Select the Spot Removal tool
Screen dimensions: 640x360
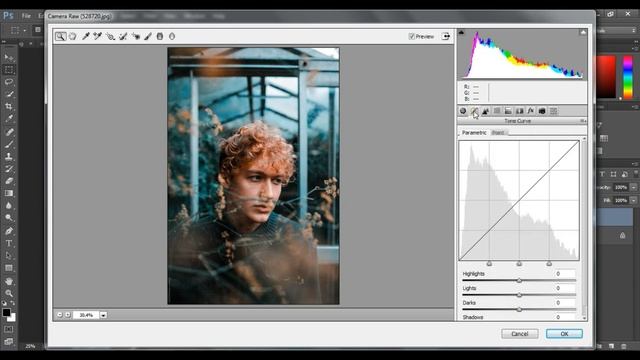(123, 36)
